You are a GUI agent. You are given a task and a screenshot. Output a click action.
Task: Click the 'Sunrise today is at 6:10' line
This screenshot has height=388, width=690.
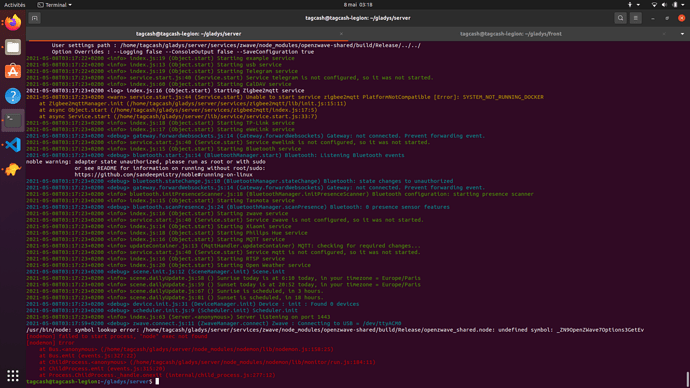tap(223, 278)
